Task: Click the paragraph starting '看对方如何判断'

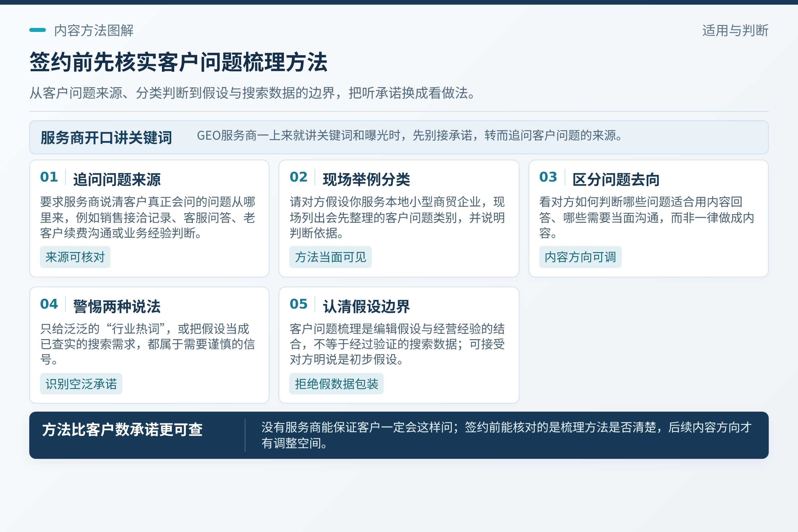Action: pos(647,217)
